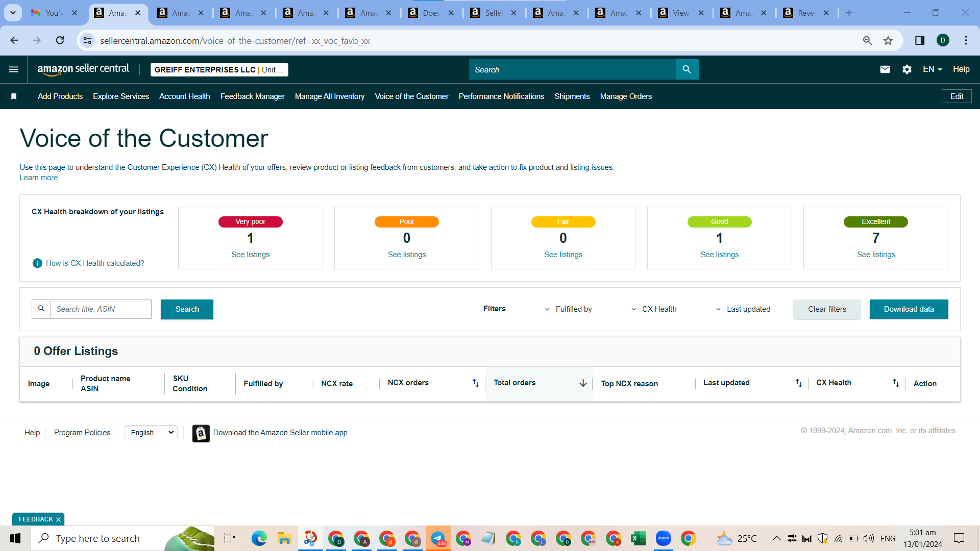
Task: Open the Chrome profile D avatar
Action: tap(943, 40)
